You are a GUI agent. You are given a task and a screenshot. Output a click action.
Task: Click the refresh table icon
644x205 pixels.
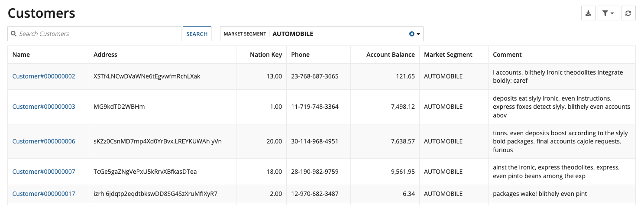coord(628,13)
